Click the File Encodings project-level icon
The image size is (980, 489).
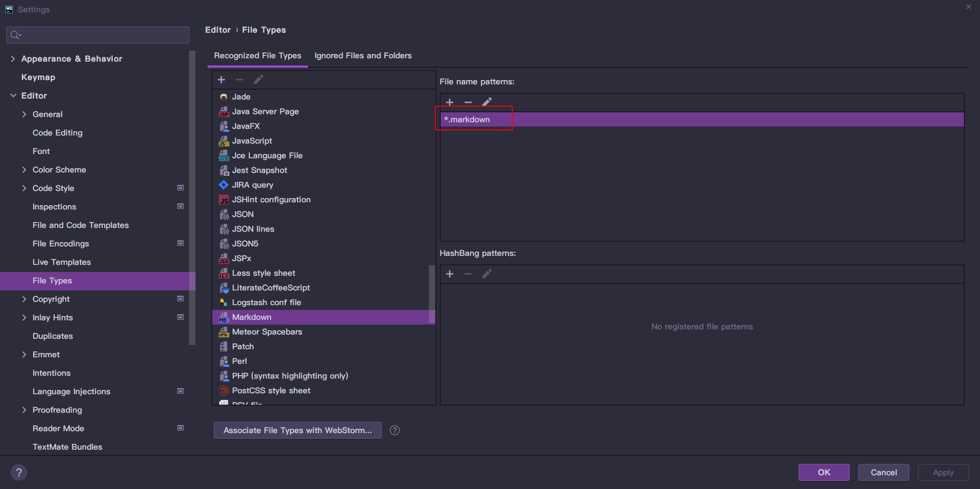pos(181,244)
